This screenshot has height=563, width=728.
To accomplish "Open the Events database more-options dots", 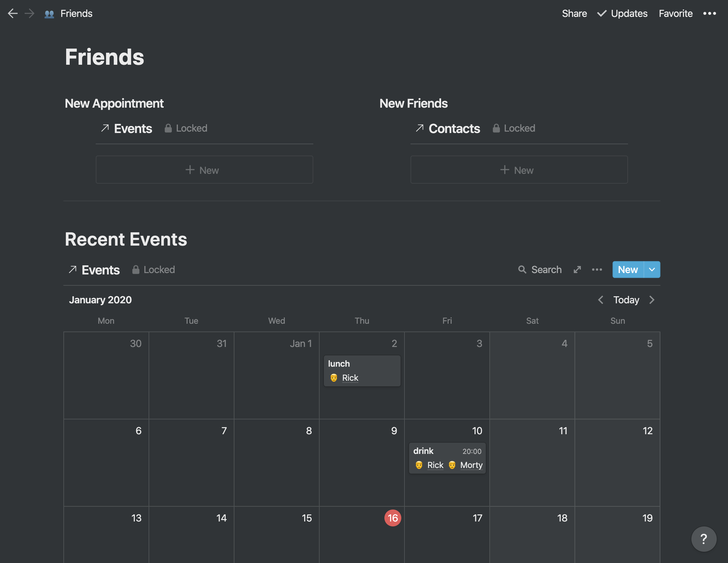I will coord(597,270).
